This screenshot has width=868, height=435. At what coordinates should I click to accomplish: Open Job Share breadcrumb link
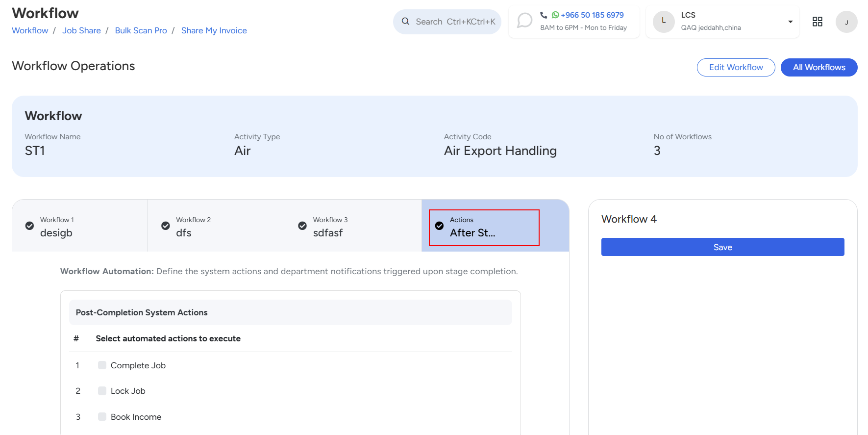(x=81, y=30)
